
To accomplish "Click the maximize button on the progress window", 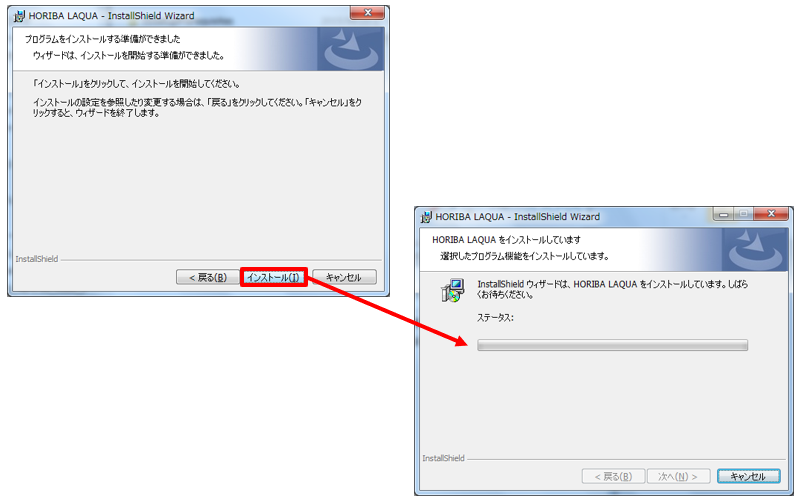I will tap(744, 214).
